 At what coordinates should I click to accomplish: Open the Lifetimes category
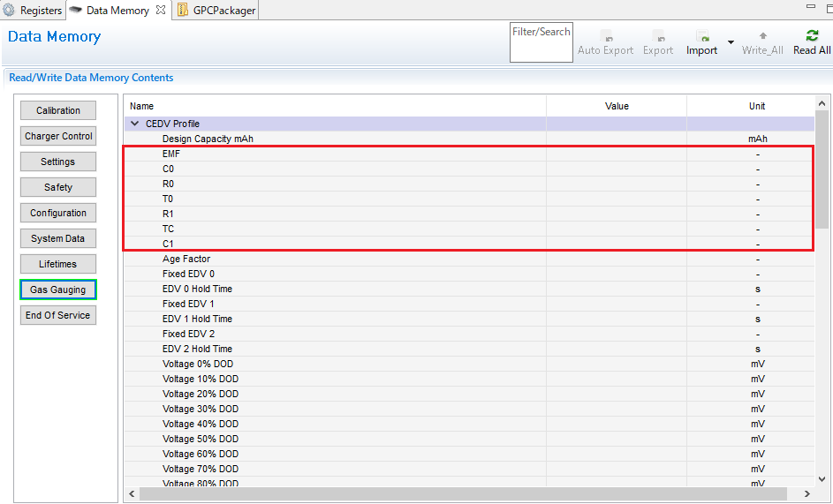(x=58, y=264)
